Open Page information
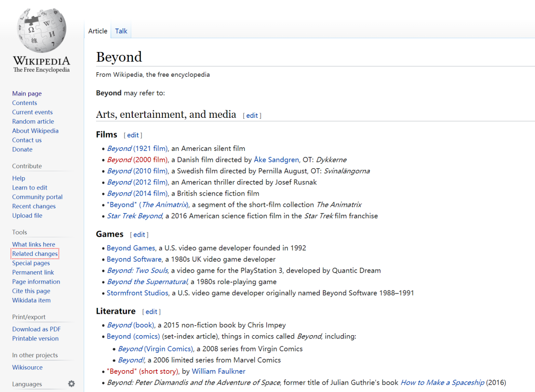Viewport: 535px width, 392px height. tap(36, 282)
